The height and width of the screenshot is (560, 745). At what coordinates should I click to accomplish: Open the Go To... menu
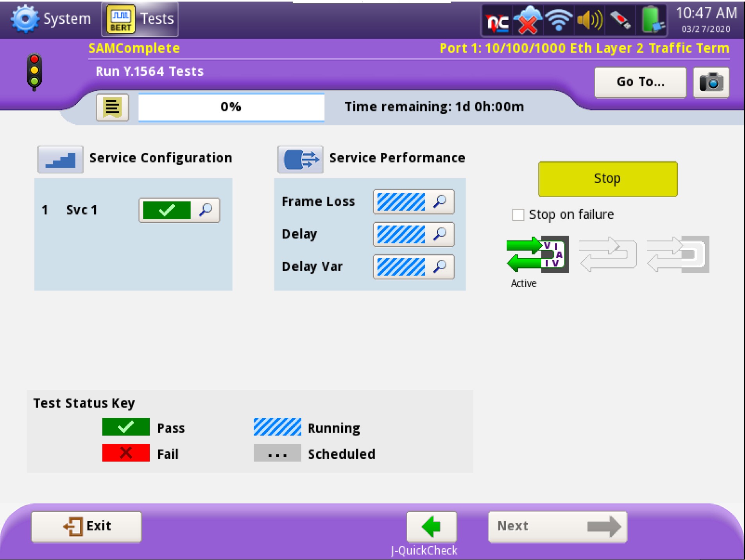[640, 82]
